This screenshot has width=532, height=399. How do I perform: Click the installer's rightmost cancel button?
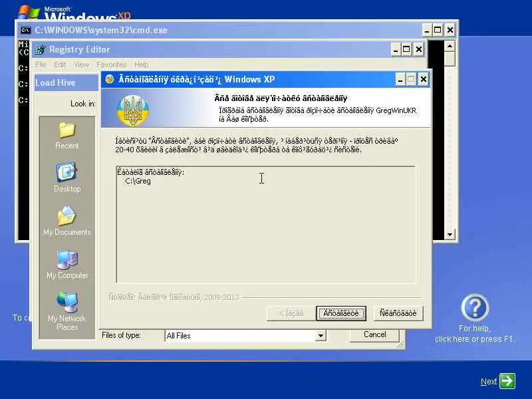coord(398,313)
